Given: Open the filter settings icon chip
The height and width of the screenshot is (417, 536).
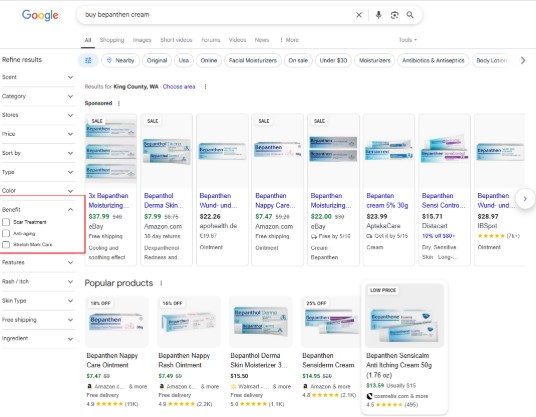Looking at the screenshot, I should point(88,60).
